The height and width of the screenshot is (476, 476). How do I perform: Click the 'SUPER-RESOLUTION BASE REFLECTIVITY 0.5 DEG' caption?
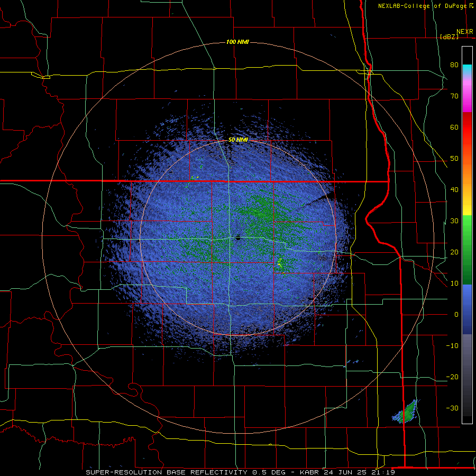pyautogui.click(x=186, y=472)
